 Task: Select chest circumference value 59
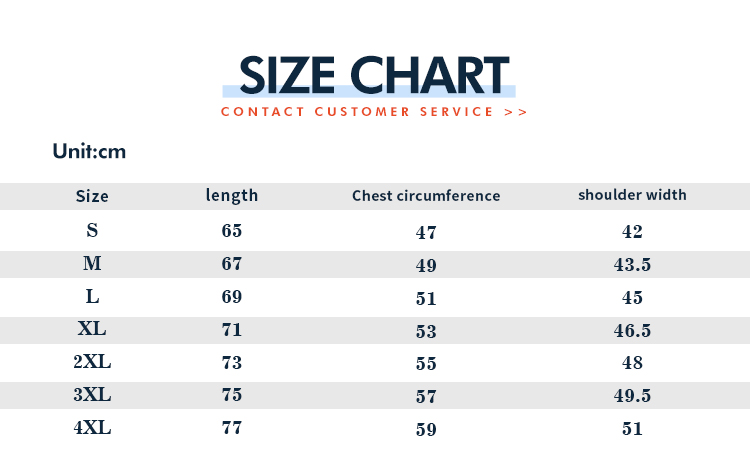[x=426, y=430]
